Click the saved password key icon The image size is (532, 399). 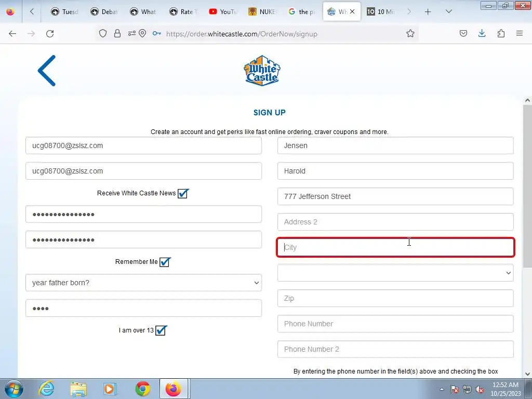156,34
